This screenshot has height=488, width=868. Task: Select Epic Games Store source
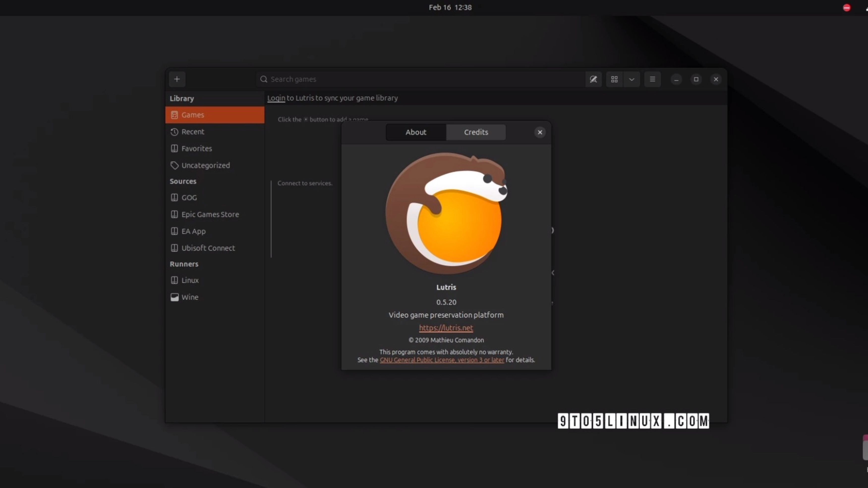pos(210,215)
